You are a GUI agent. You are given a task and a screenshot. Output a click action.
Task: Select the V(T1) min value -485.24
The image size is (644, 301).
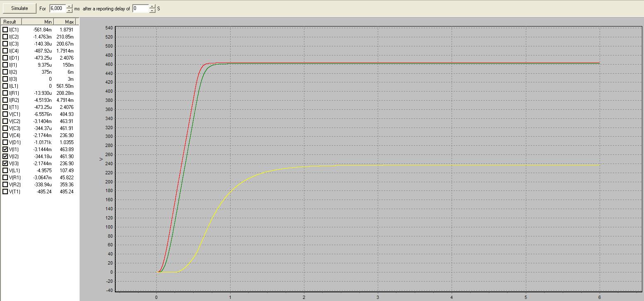click(44, 192)
